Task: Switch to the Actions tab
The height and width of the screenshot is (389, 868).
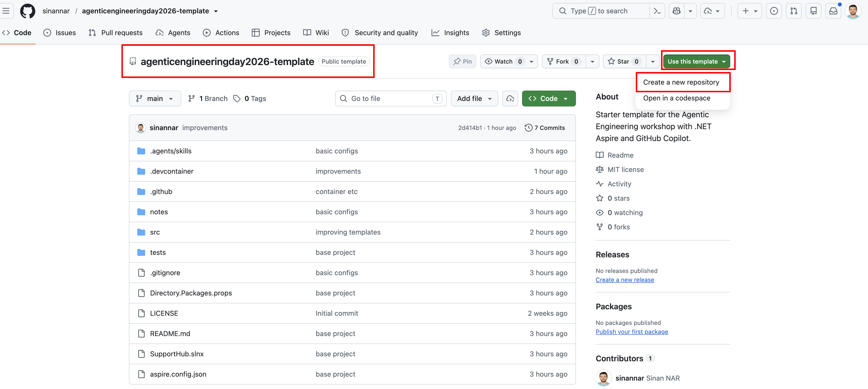Action: pyautogui.click(x=221, y=33)
